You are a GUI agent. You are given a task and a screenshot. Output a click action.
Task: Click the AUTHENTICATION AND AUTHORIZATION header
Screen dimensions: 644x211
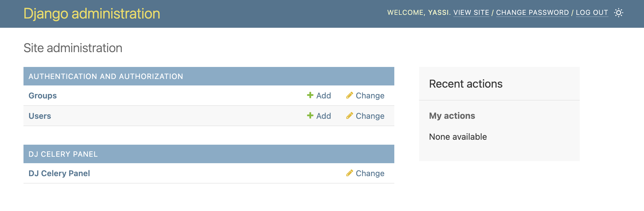click(x=106, y=76)
